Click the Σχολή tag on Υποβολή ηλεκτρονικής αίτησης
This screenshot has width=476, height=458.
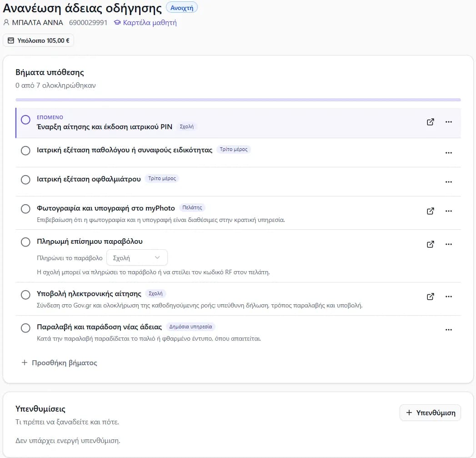[x=155, y=294]
